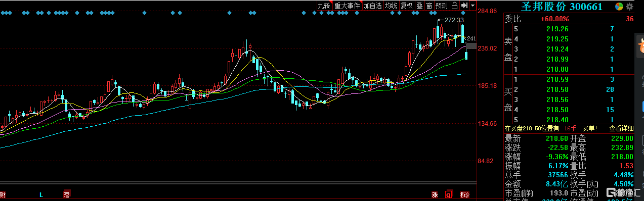Click the 九转 indicator button
Screen dimensions: 644x201
coord(324,6)
